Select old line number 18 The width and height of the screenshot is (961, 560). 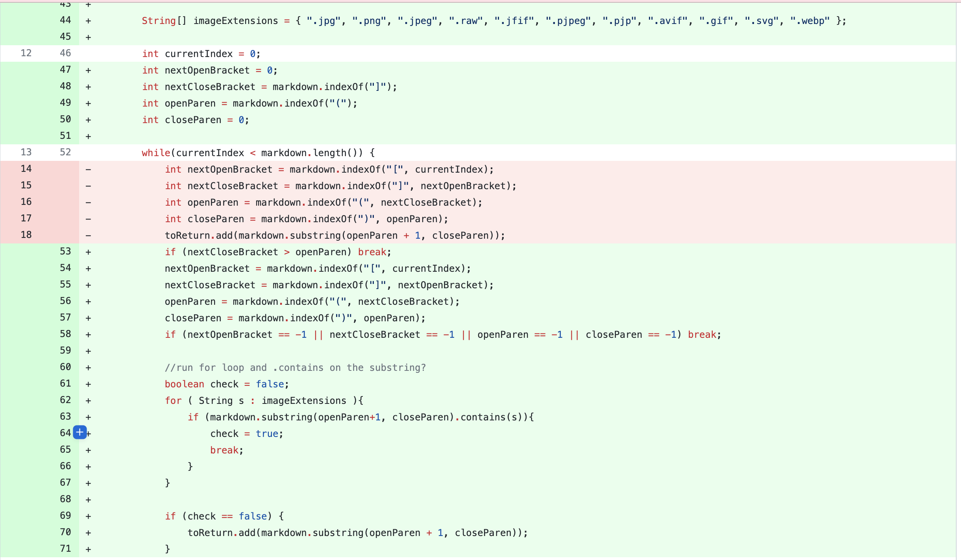coord(26,235)
